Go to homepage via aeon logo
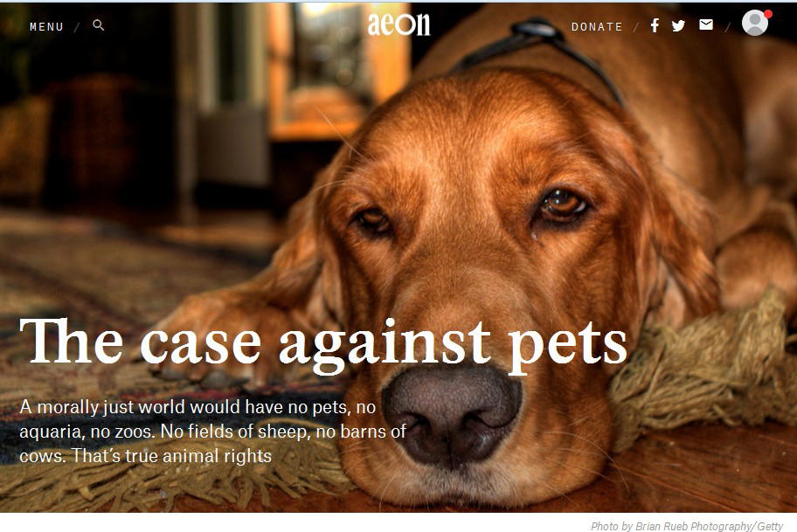Image resolution: width=797 pixels, height=532 pixels. pos(398,24)
